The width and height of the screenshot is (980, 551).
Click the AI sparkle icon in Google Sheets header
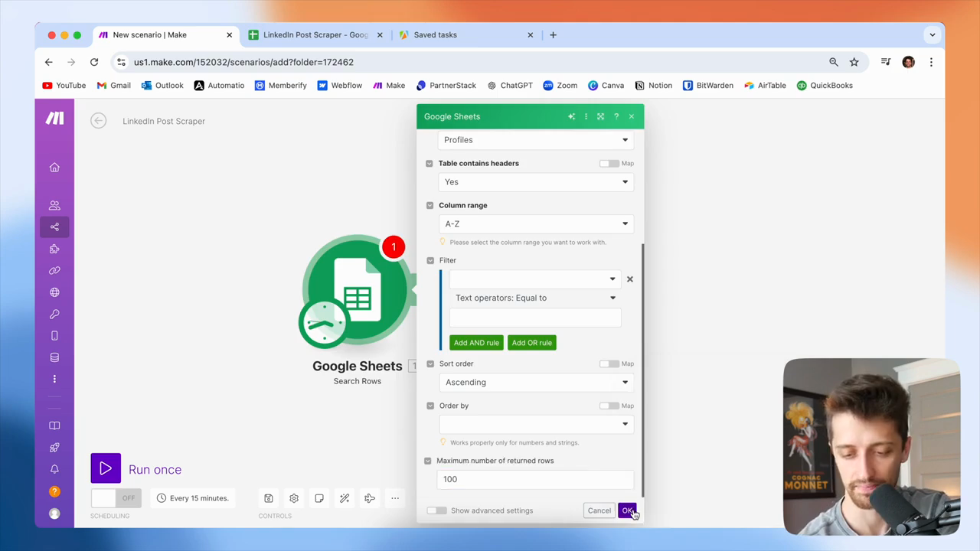(571, 116)
